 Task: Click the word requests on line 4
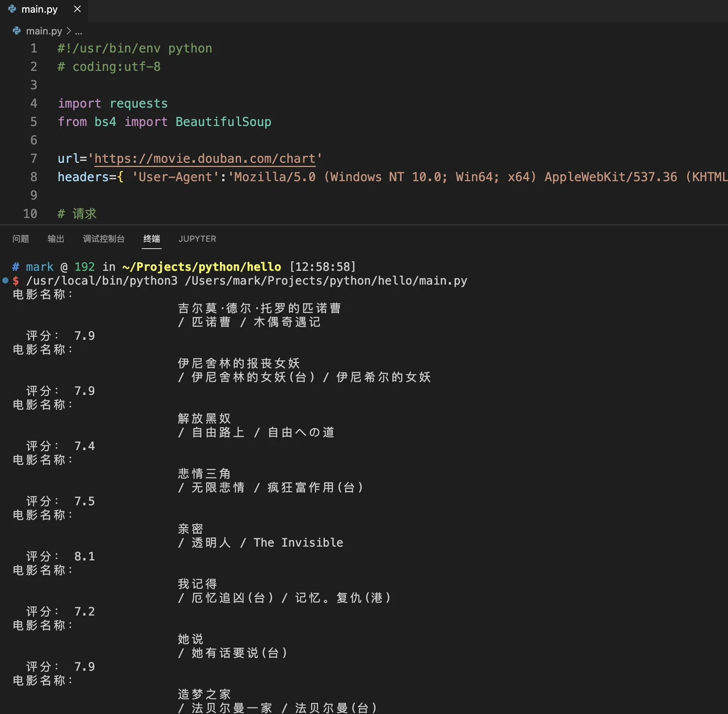pos(139,104)
